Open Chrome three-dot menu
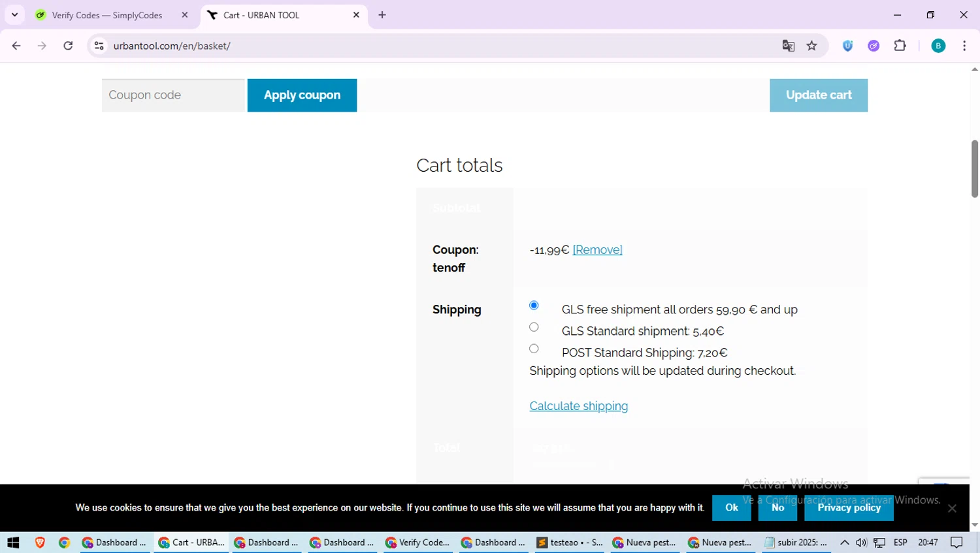The height and width of the screenshot is (553, 980). coord(964,46)
